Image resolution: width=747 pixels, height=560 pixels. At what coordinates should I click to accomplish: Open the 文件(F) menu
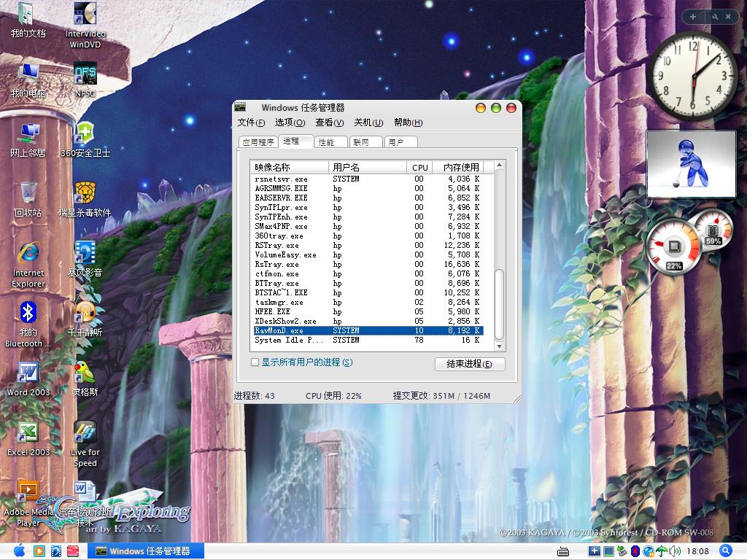(x=251, y=122)
